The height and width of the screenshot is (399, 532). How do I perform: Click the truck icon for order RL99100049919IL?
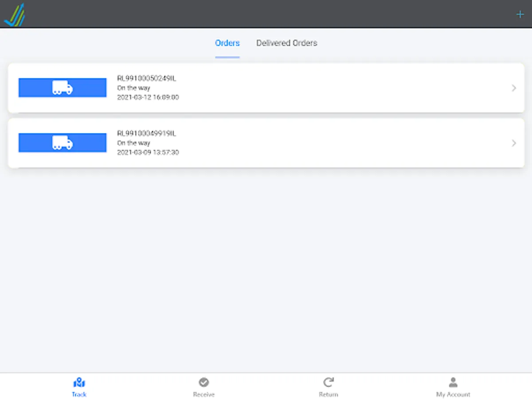click(63, 143)
